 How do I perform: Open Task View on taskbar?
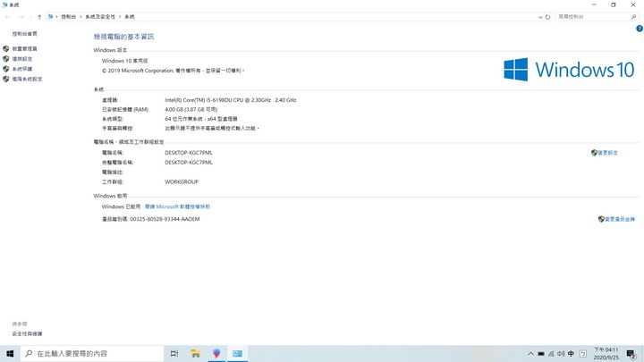(x=174, y=353)
